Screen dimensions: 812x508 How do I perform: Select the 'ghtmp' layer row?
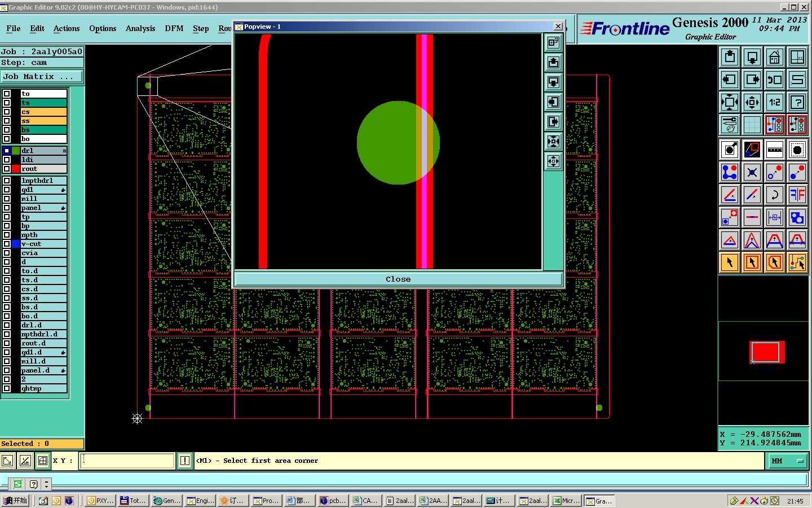click(43, 388)
